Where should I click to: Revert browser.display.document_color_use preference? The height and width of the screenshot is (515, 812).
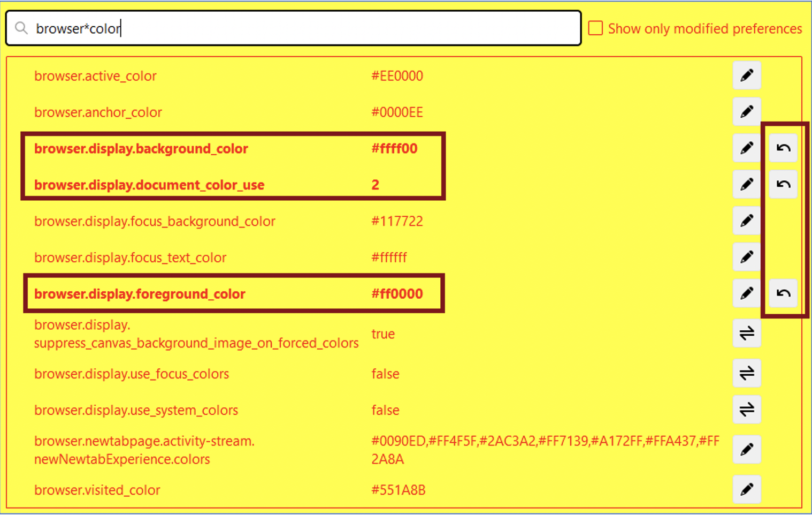(783, 184)
